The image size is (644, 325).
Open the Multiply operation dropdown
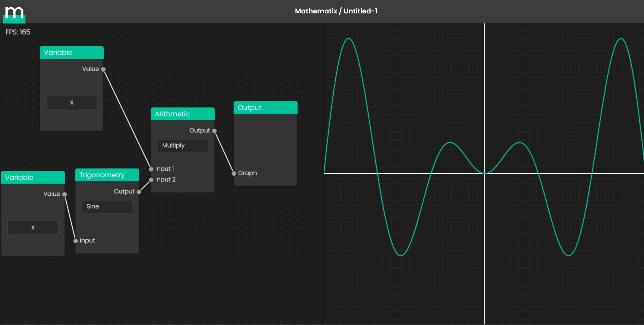tap(182, 145)
